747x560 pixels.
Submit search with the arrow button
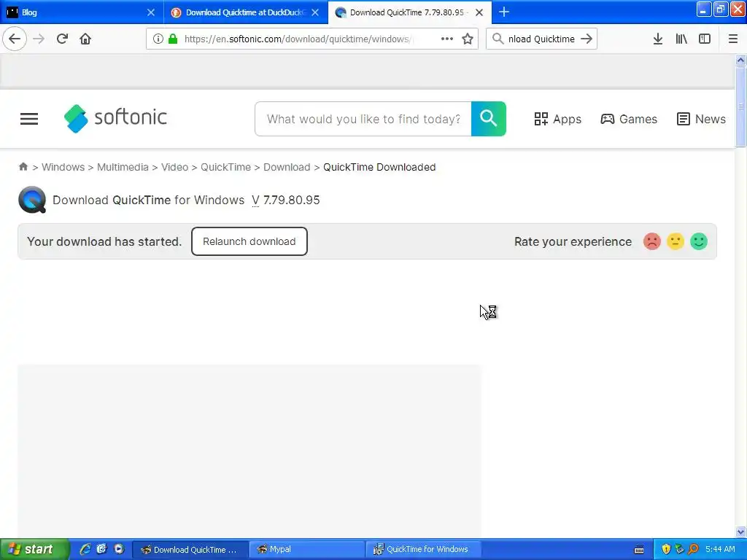point(587,39)
